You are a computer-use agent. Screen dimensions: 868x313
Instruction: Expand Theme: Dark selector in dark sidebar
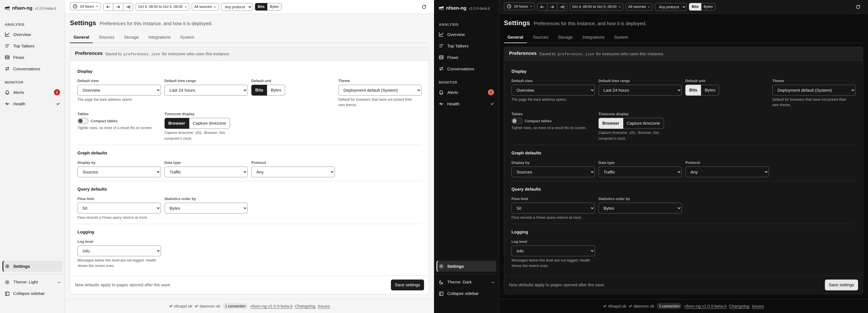466,282
